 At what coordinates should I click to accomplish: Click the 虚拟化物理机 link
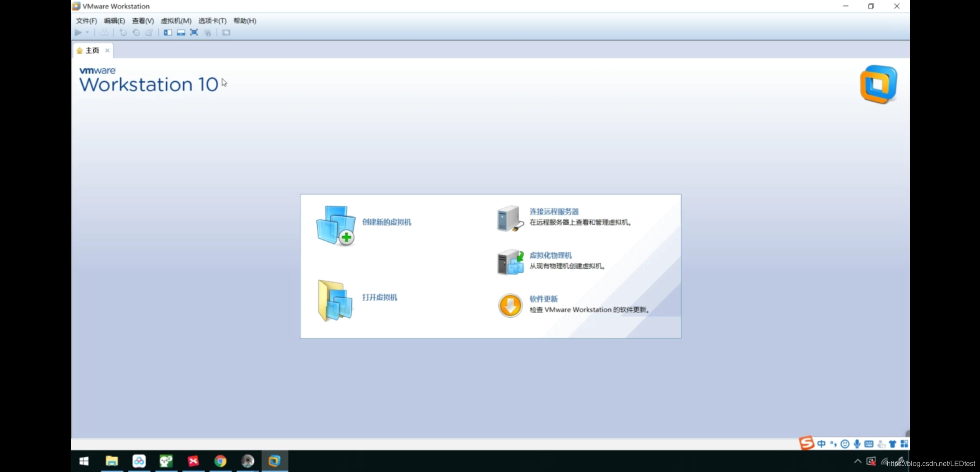point(551,255)
